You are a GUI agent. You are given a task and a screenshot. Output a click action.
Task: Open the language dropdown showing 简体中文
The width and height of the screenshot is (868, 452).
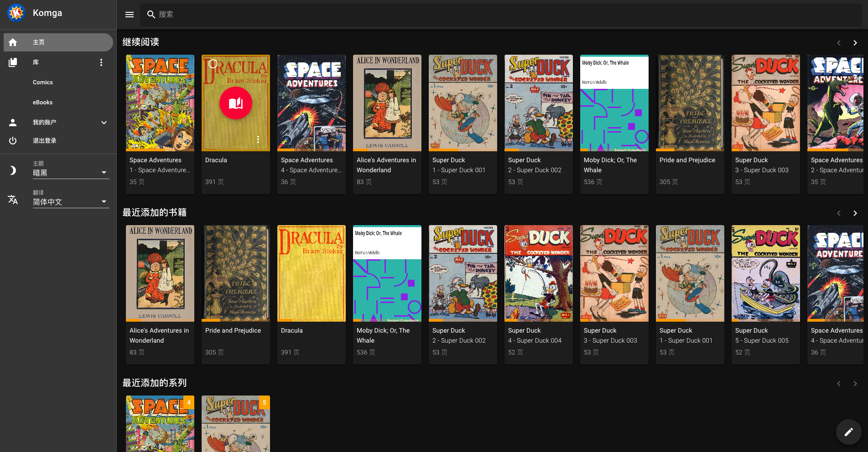(x=71, y=202)
